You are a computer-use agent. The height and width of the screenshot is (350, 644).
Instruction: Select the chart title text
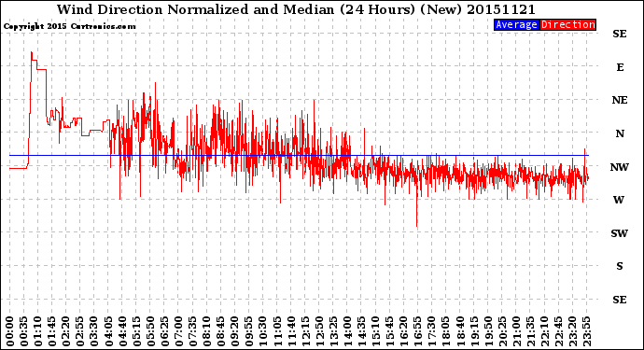(296, 9)
